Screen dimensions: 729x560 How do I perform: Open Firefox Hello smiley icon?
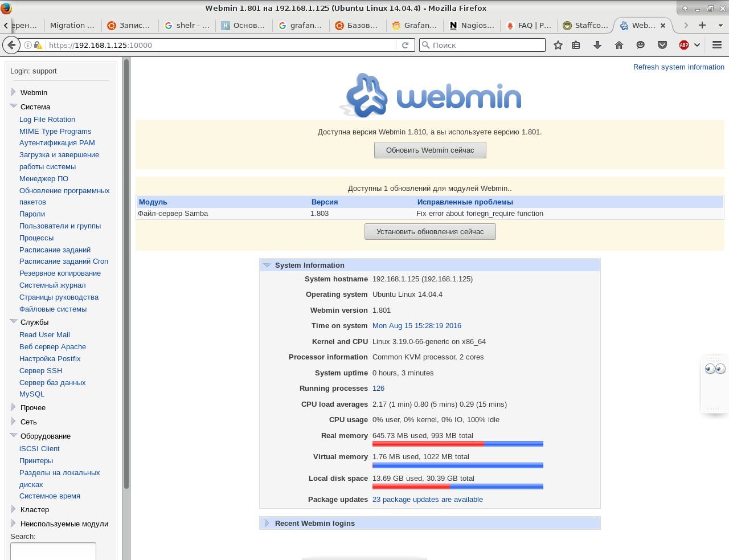(x=640, y=44)
